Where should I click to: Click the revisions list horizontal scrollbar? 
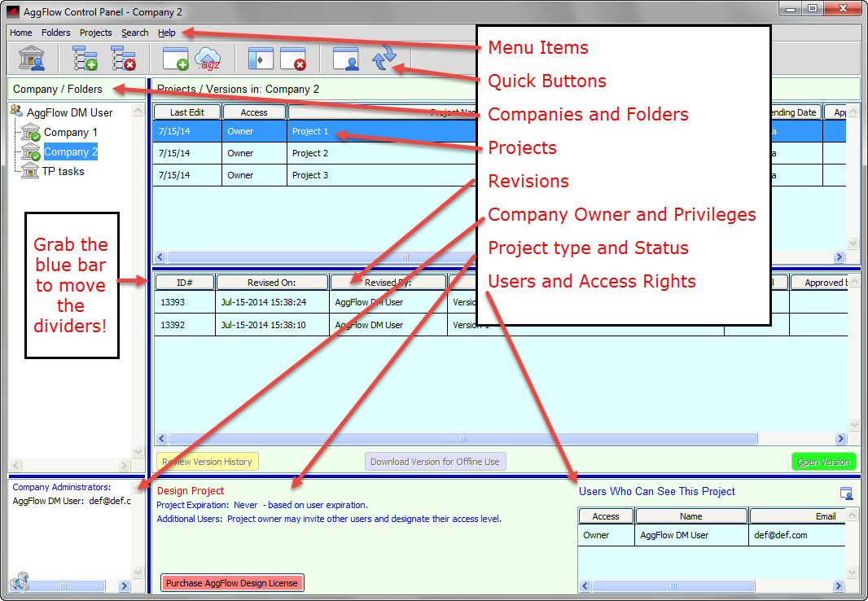462,438
